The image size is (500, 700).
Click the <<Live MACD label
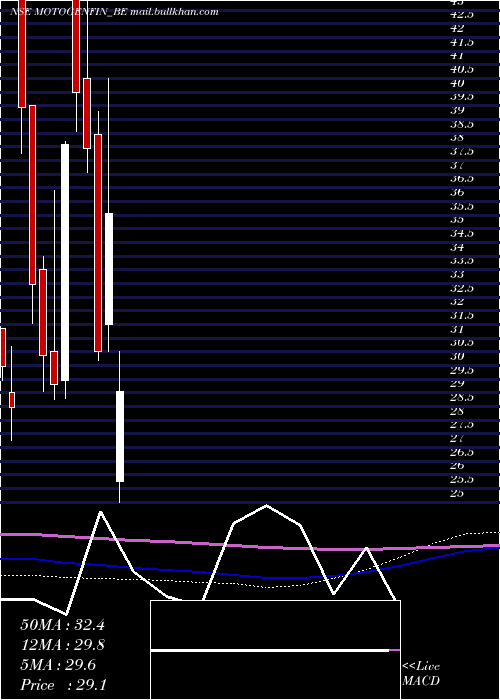421,674
